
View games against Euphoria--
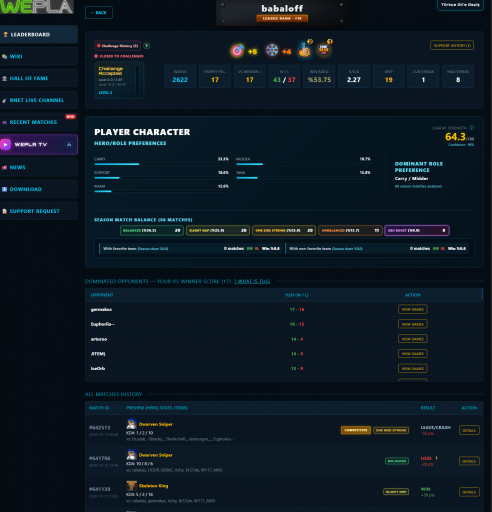point(413,324)
